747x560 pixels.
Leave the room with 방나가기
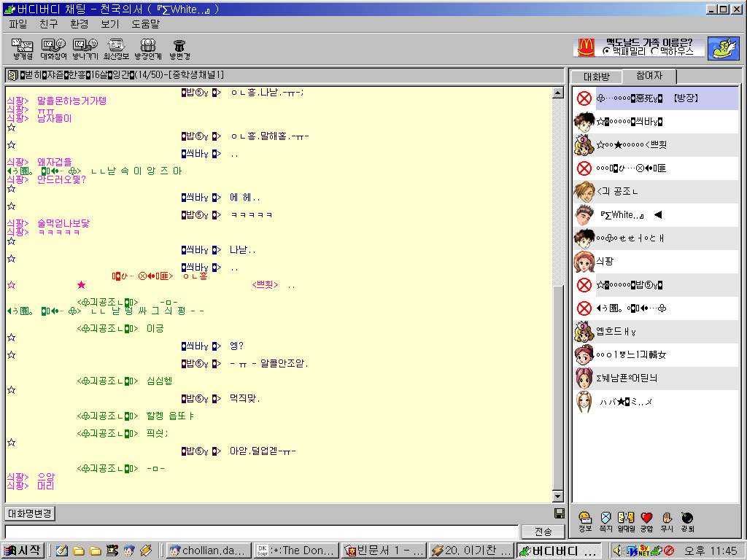pos(85,50)
